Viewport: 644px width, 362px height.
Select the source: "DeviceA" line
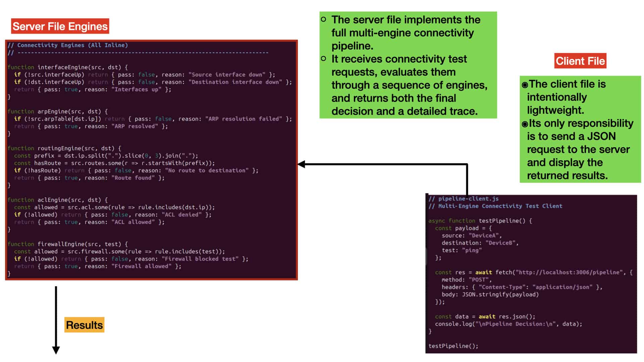472,236
